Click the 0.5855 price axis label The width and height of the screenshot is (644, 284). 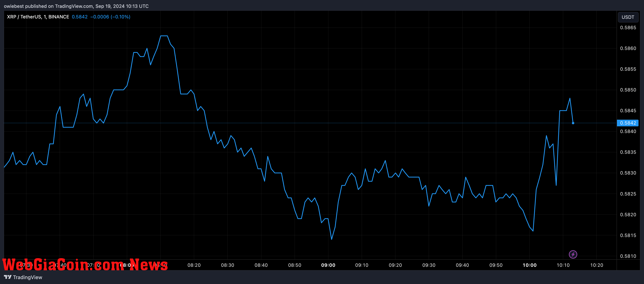tap(628, 69)
